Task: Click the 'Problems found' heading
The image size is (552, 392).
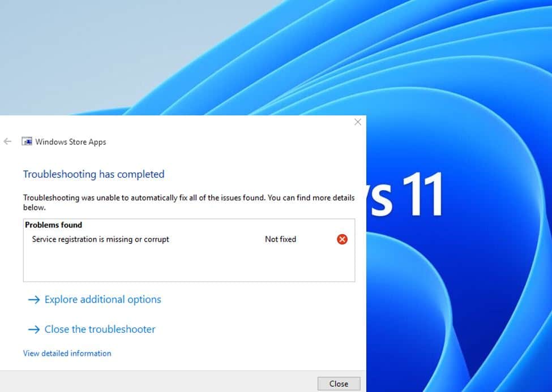Action: pyautogui.click(x=54, y=225)
